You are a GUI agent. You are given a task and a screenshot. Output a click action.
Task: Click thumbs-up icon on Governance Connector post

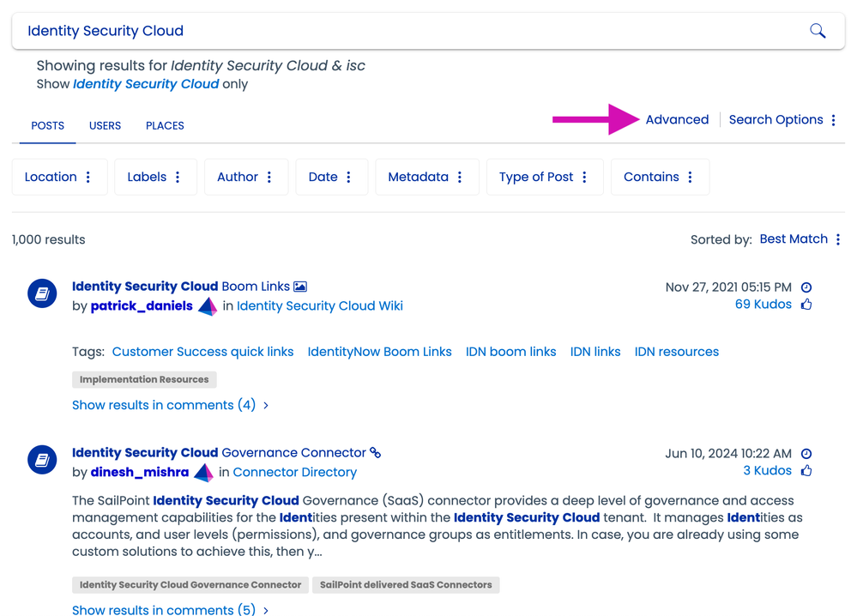[806, 471]
